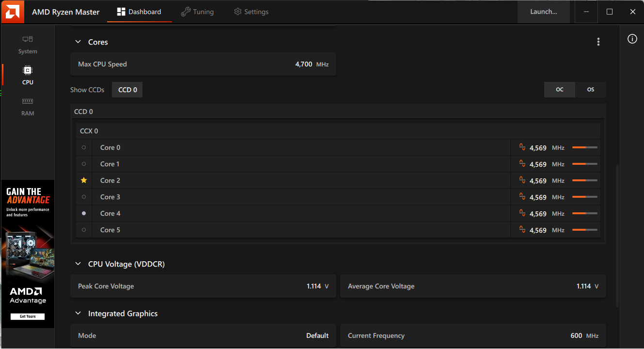
Task: Click the Core 0 speed bar
Action: (x=585, y=147)
